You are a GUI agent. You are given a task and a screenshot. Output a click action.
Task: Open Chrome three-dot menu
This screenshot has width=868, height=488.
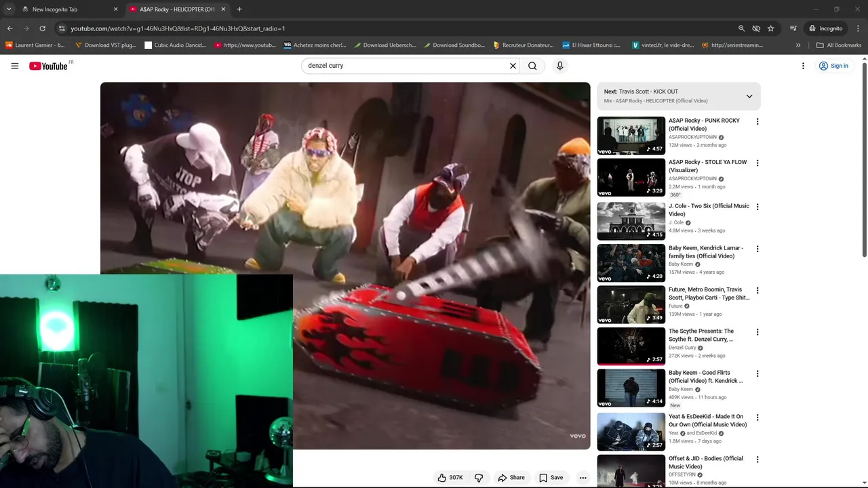859,28
